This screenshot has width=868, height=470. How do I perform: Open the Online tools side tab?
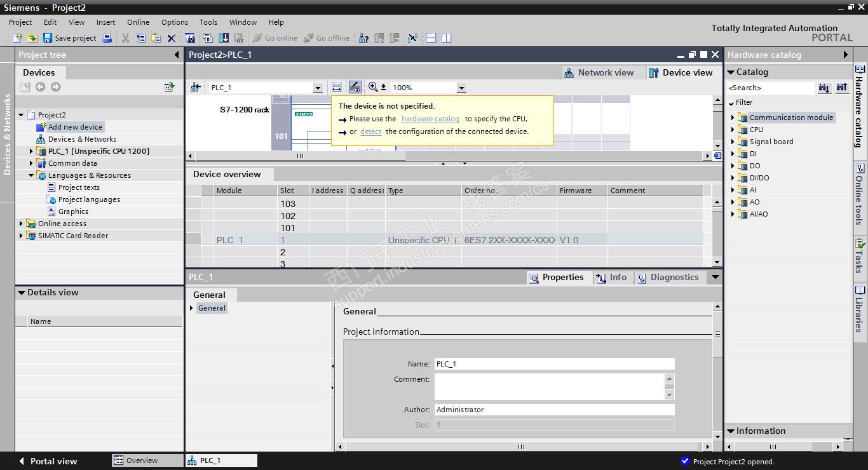(x=860, y=194)
